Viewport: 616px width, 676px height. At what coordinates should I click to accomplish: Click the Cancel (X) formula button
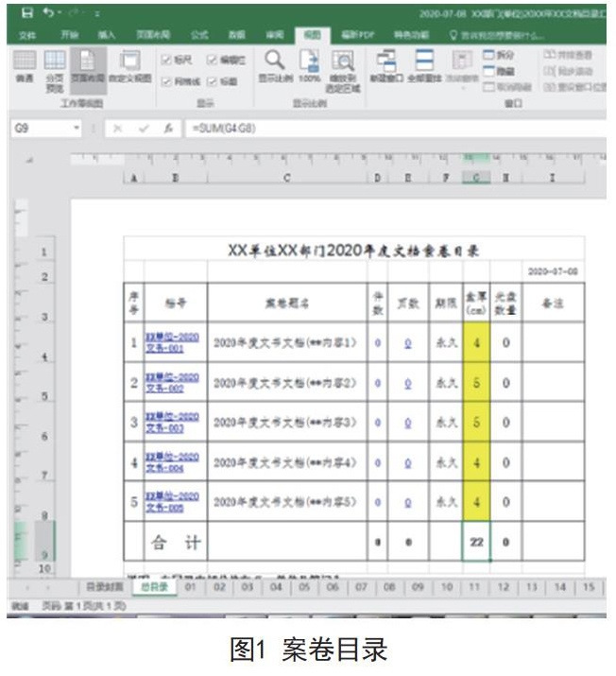(x=117, y=129)
